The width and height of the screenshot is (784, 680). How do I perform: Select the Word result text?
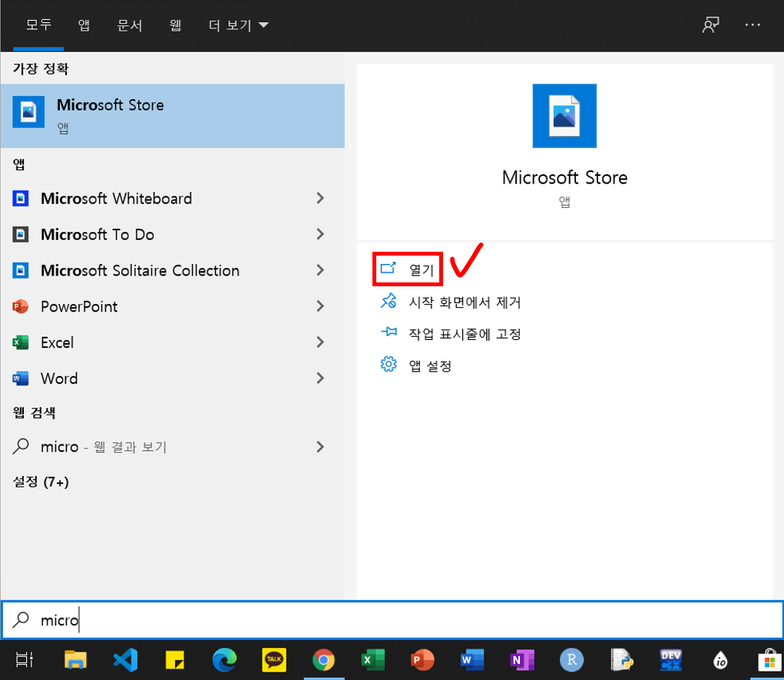(59, 378)
